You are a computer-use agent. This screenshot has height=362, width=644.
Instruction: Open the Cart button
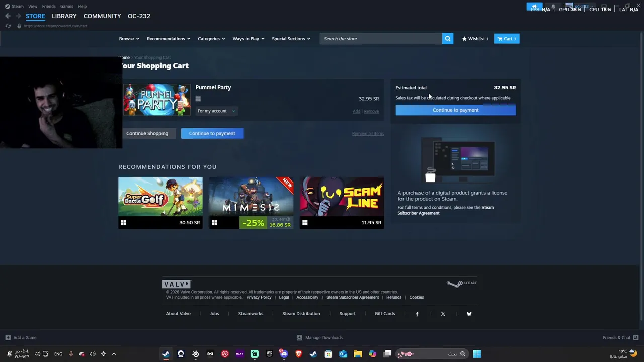tap(507, 39)
